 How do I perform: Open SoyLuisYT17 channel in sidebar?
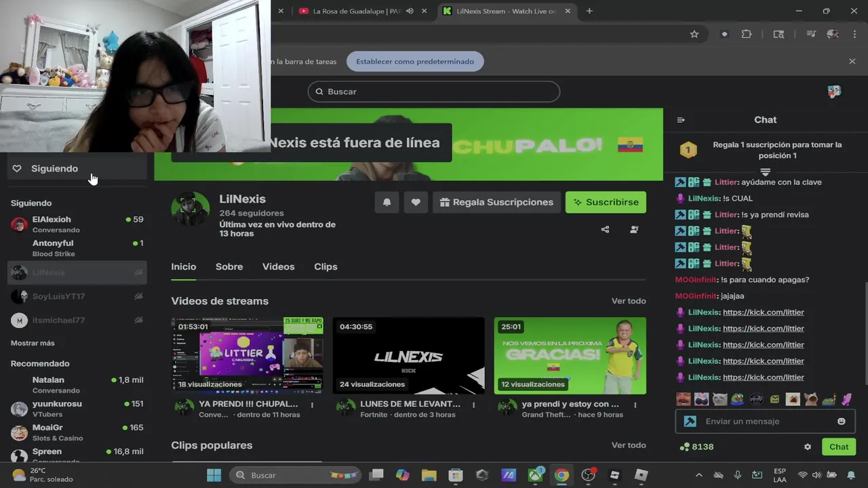point(77,296)
